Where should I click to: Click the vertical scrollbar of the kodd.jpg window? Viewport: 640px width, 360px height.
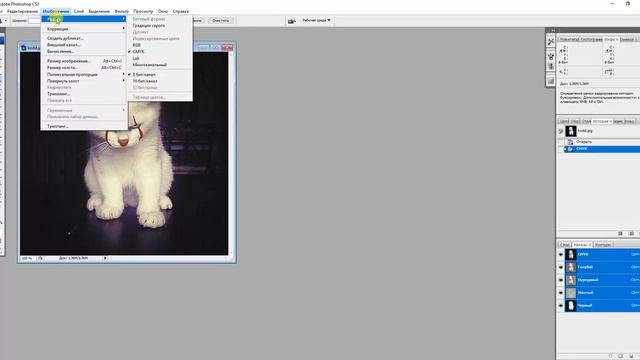(231, 153)
